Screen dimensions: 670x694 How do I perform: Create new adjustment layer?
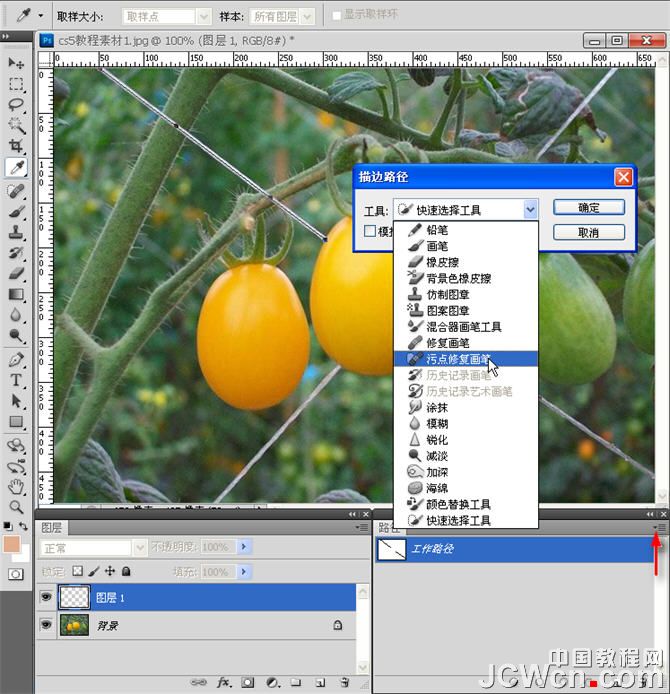[x=273, y=682]
